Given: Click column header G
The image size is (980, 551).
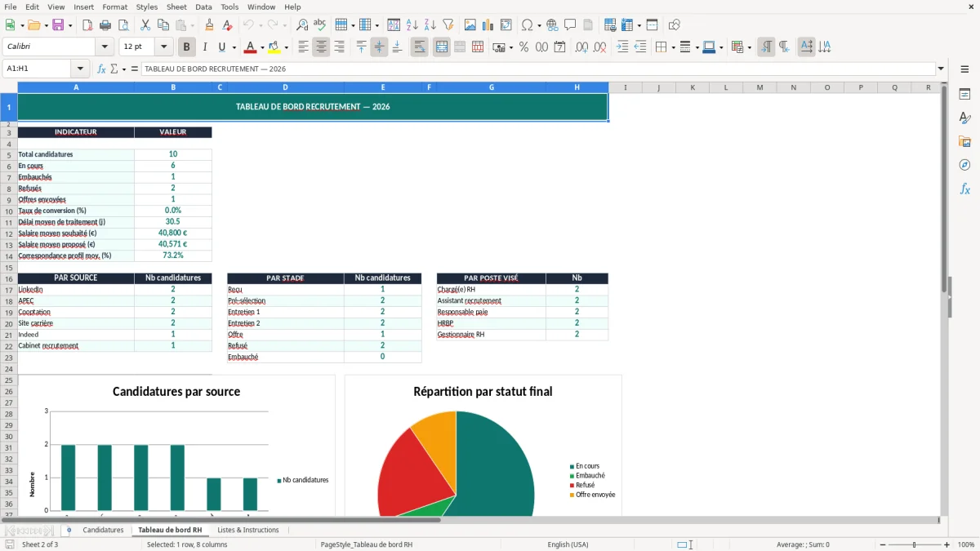Looking at the screenshot, I should [492, 87].
